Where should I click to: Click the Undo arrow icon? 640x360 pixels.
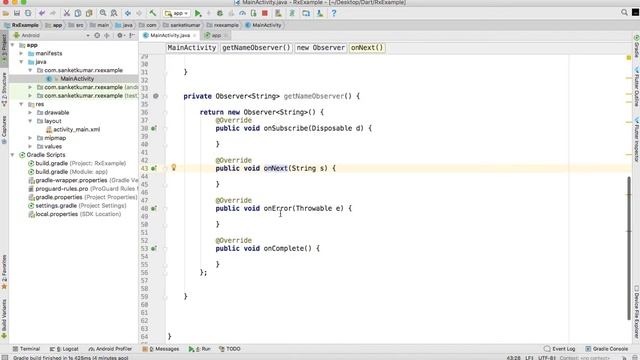tap(42, 13)
